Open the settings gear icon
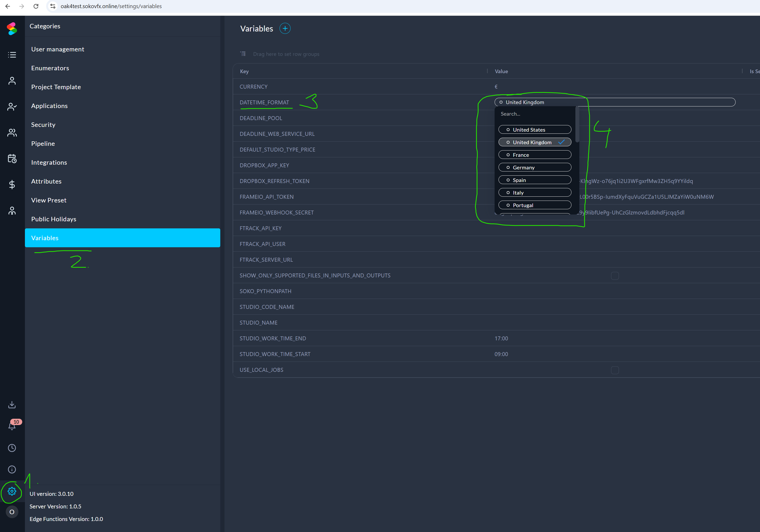This screenshot has height=532, width=760. click(x=12, y=491)
